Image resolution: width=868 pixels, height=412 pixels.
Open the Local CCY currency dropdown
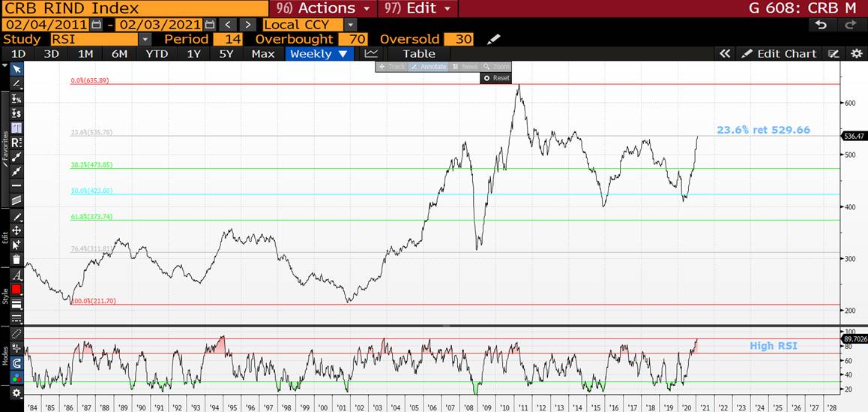[x=350, y=25]
